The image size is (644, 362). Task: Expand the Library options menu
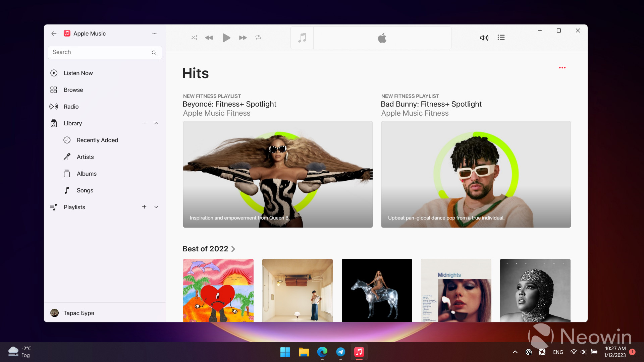click(144, 123)
